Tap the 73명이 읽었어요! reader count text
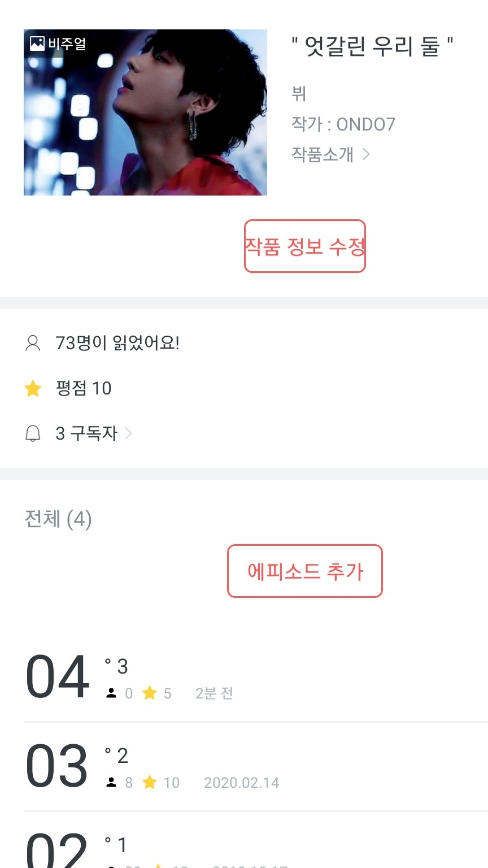488x868 pixels. tap(117, 343)
